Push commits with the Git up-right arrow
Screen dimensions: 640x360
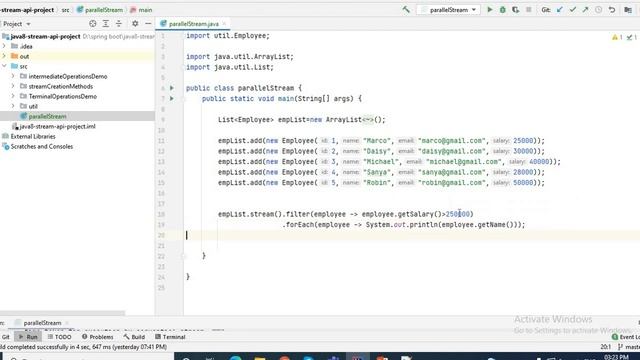[x=585, y=9]
